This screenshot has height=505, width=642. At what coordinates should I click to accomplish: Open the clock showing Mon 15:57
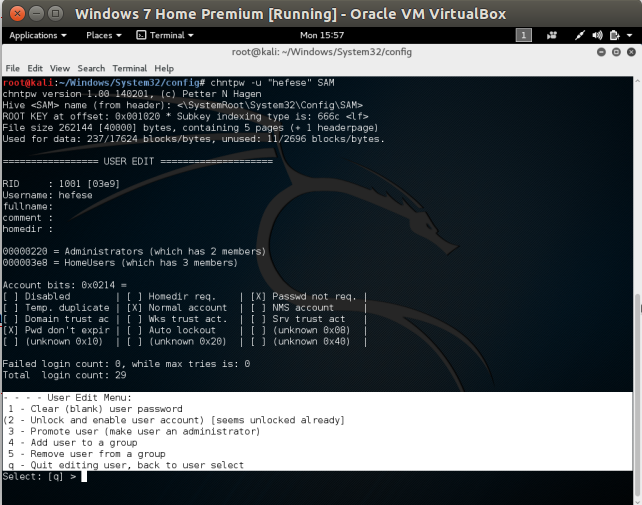(x=322, y=35)
